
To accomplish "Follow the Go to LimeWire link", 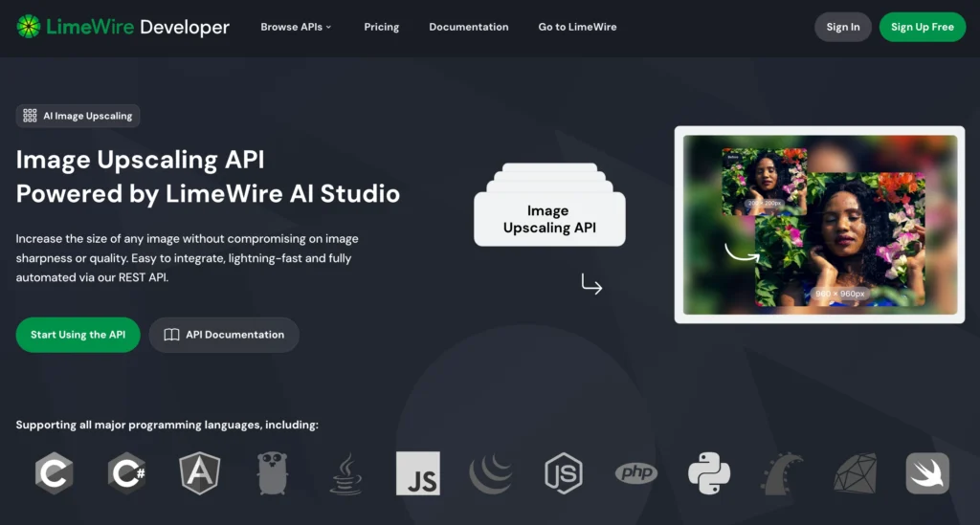I will click(577, 27).
